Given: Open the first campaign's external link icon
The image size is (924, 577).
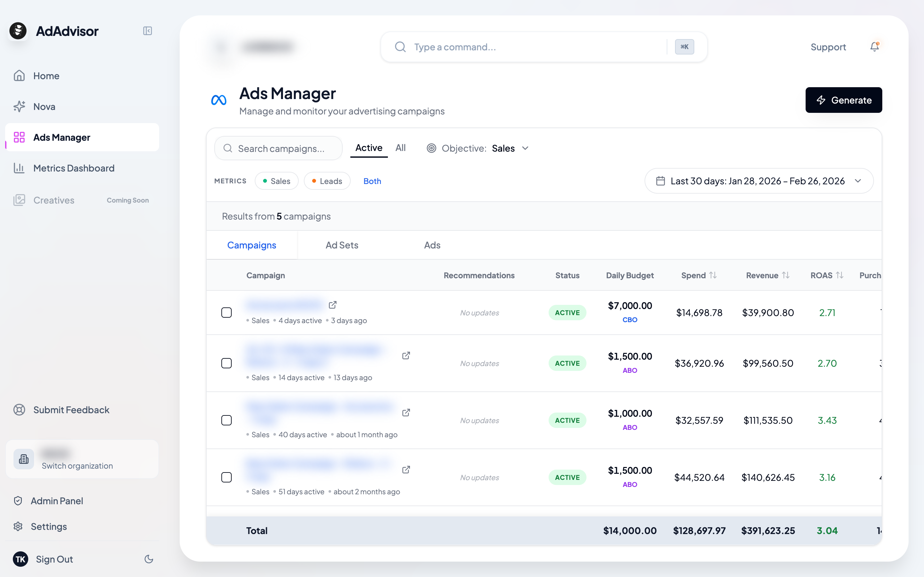Looking at the screenshot, I should pos(333,305).
